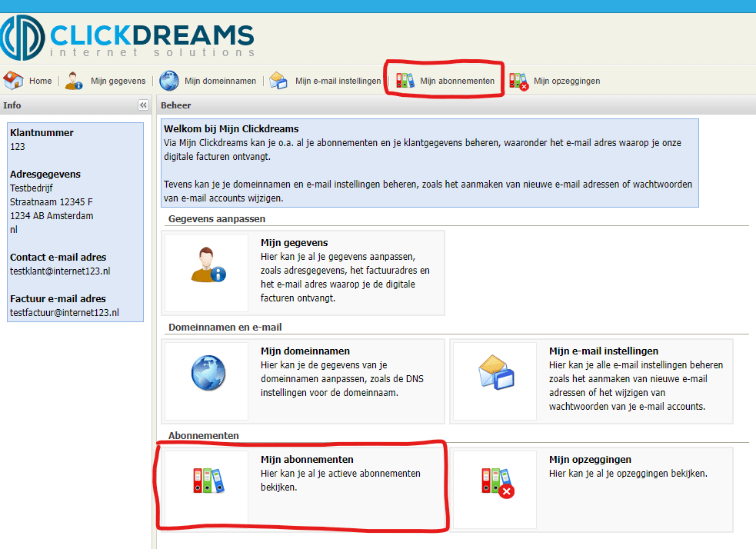Screen dimensions: 756x549
Task: Open the Mijn e-mail instellingen card title
Action: tap(604, 351)
